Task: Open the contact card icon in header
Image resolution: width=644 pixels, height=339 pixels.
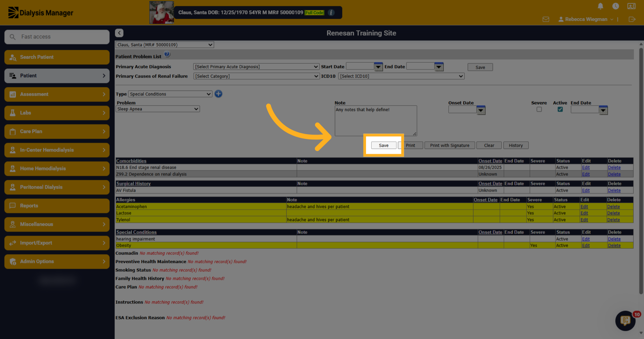Action: [631, 6]
